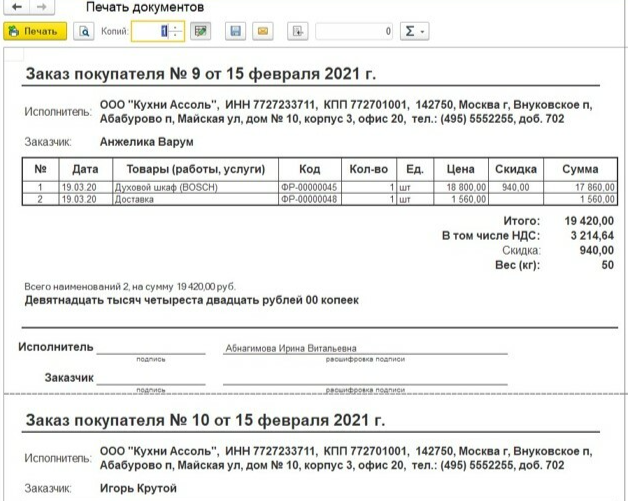Click total value 19 420,00
This screenshot has height=501, width=628.
589,221
